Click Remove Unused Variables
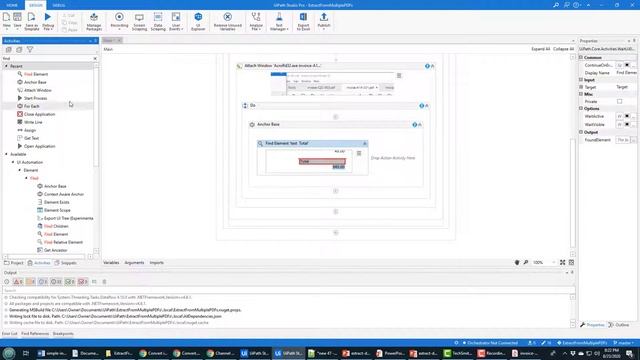The height and width of the screenshot is (360, 640). (228, 21)
